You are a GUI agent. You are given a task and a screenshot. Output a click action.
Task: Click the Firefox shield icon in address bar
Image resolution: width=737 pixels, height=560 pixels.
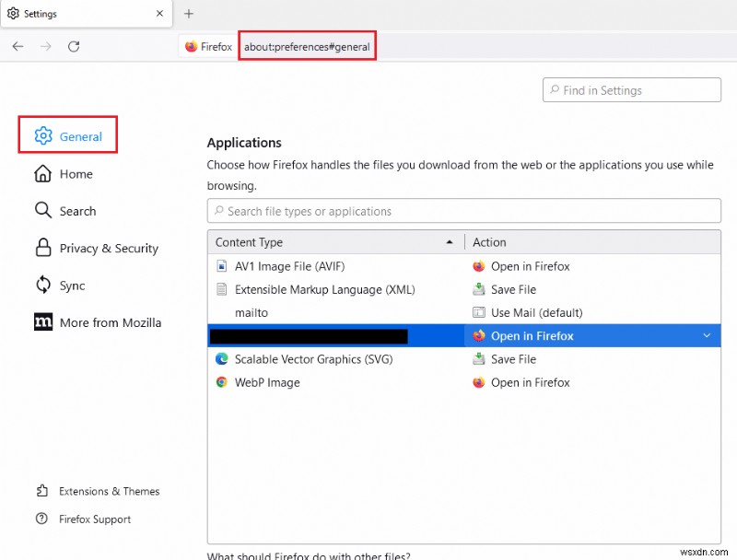click(x=192, y=46)
